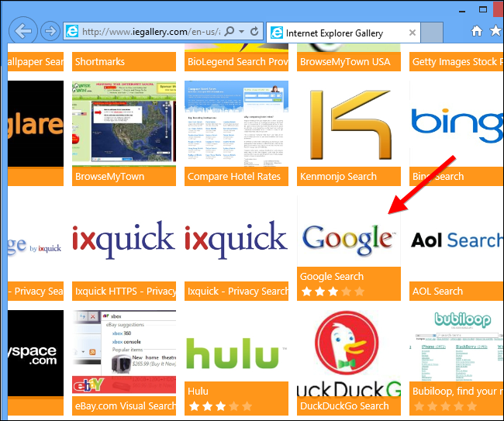Open the Compare Hotel Rates thumbnail
Viewport: 504px width, 421px height.
coord(236,124)
